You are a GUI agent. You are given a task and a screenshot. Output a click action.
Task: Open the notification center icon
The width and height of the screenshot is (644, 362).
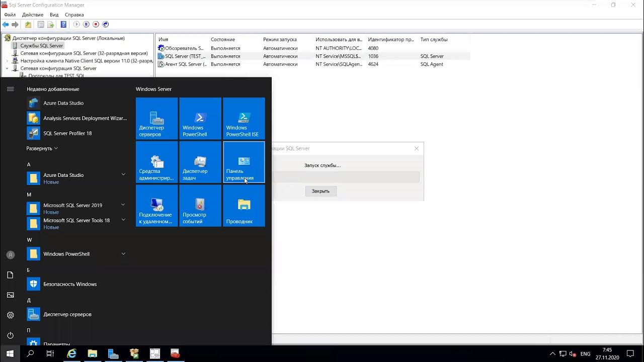tap(630, 353)
